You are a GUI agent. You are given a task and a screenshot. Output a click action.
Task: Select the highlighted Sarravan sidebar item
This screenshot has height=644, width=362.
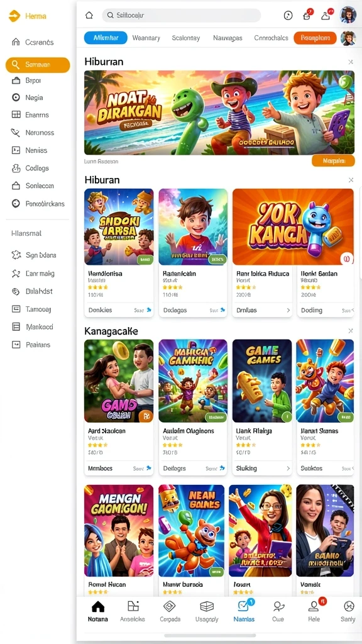tap(38, 65)
